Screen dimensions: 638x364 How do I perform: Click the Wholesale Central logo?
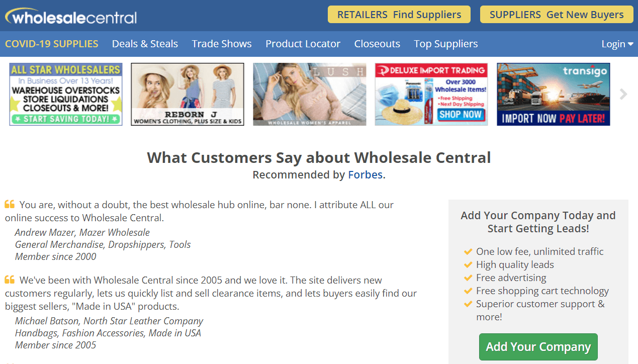click(71, 17)
